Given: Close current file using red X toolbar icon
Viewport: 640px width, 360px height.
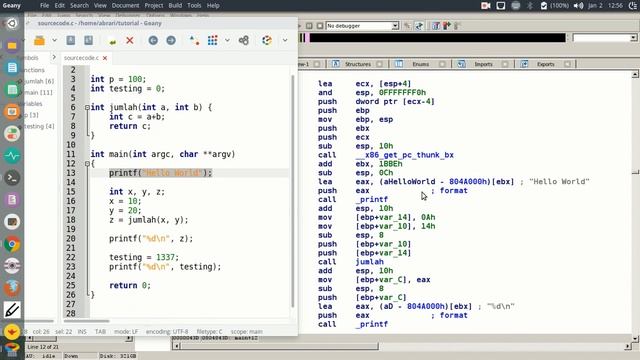Looking at the screenshot, I should point(130,40).
